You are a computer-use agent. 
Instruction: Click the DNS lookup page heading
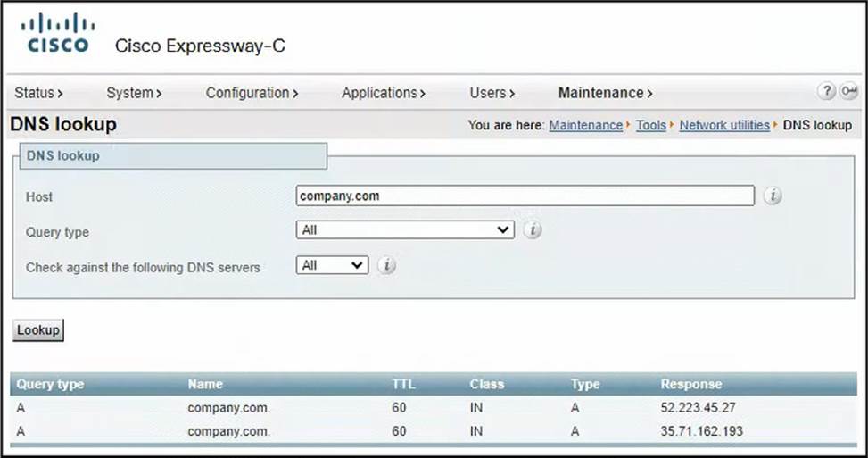coord(63,125)
